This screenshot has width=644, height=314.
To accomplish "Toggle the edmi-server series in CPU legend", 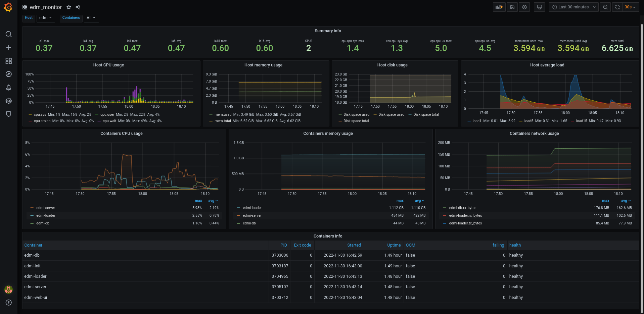I will pos(46,208).
